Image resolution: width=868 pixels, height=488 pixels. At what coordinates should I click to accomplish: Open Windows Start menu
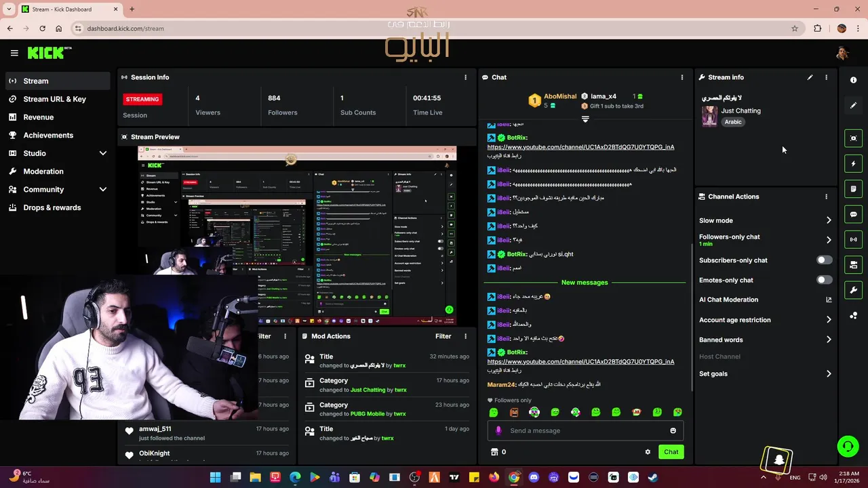(x=215, y=477)
